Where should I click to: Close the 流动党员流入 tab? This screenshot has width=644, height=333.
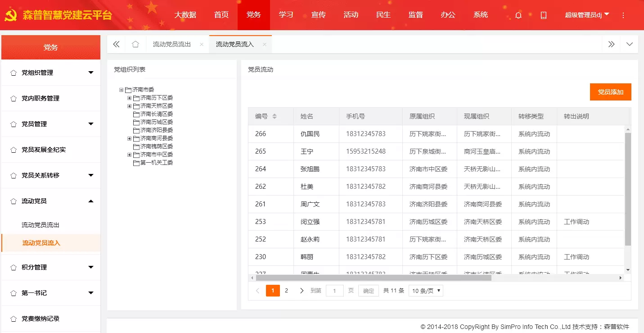(x=265, y=44)
